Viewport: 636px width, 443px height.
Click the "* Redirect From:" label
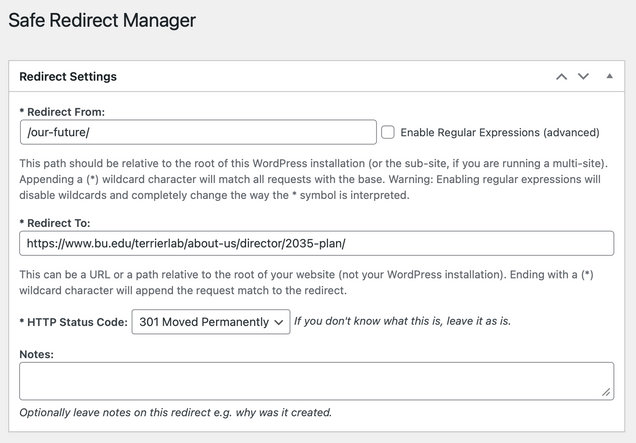tap(62, 112)
